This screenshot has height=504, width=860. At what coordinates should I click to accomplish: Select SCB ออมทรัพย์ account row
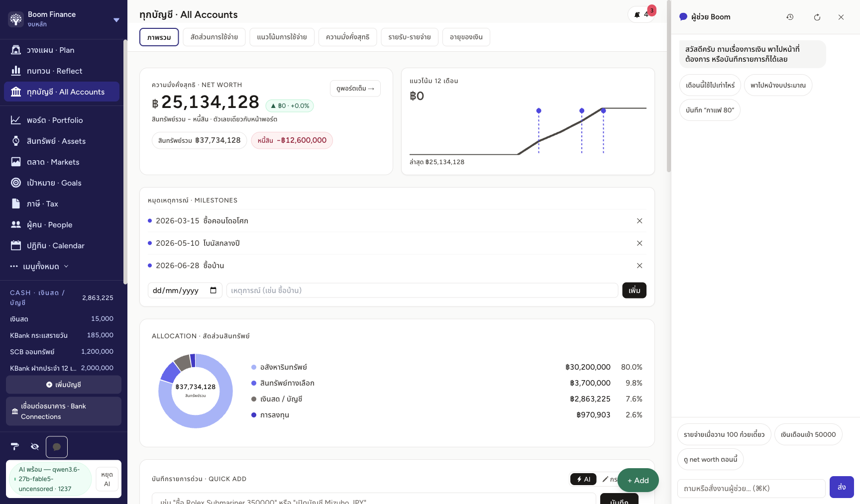point(62,352)
